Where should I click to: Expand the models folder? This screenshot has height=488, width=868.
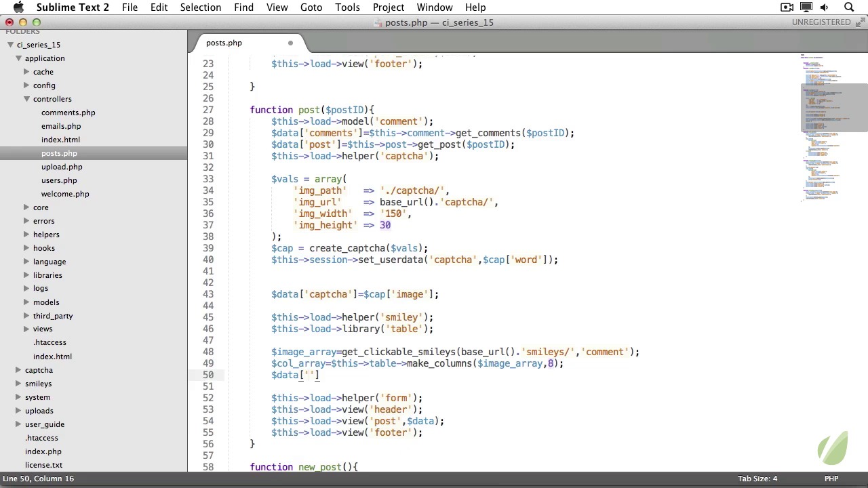[26, 302]
